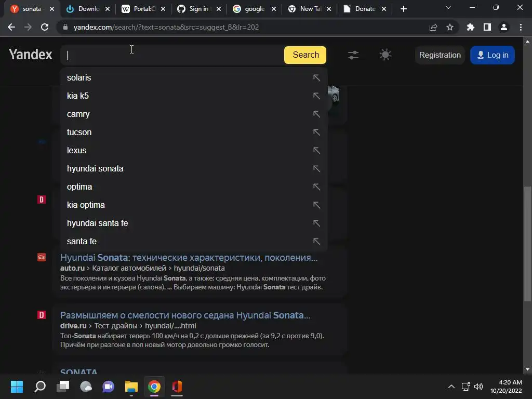Open the Chrome profile avatar icon

pos(504,27)
